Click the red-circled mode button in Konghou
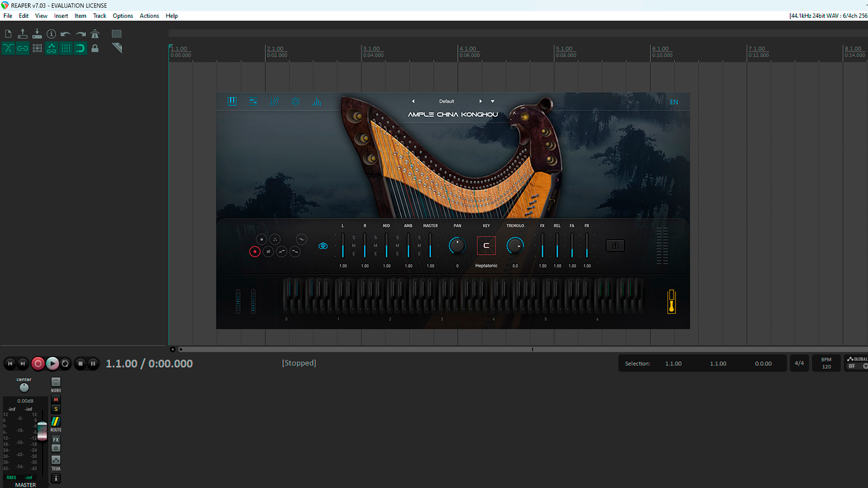This screenshot has height=488, width=868. coord(255,252)
